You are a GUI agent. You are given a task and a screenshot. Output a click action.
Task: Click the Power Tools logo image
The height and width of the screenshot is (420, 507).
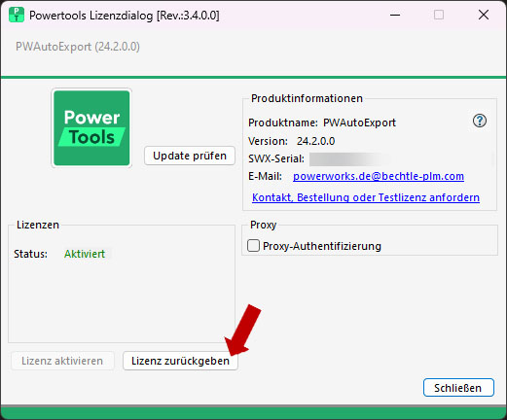pyautogui.click(x=91, y=128)
